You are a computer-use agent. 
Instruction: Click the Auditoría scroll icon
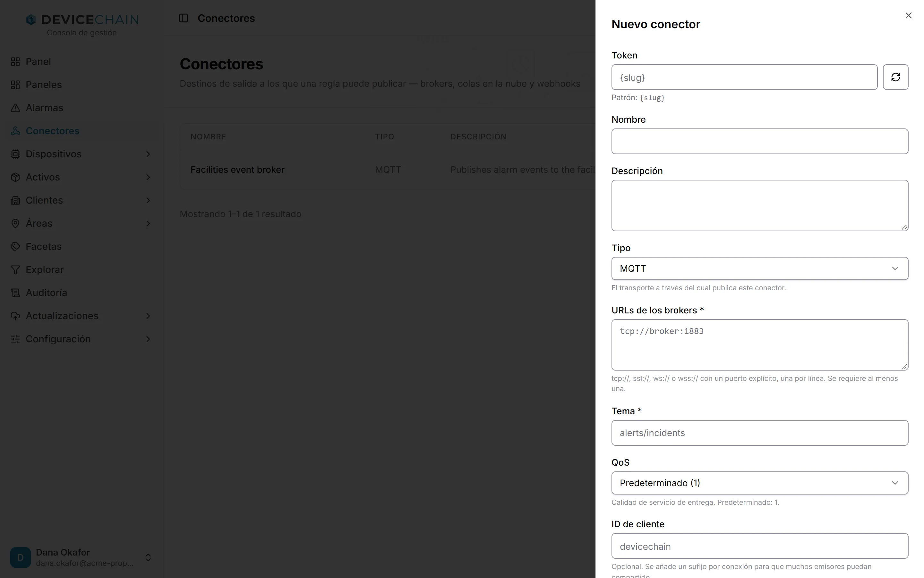coord(15,293)
